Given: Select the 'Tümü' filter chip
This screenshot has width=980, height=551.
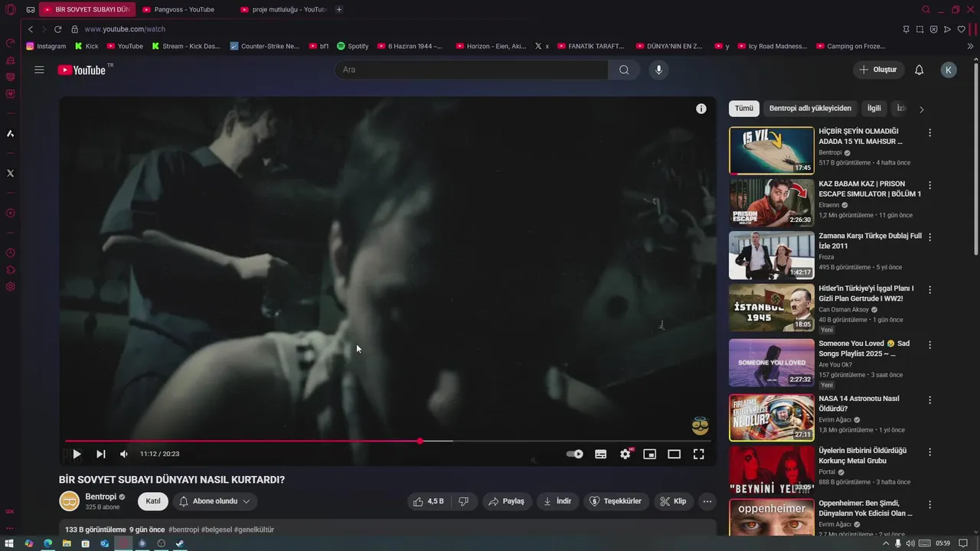Looking at the screenshot, I should 744,109.
